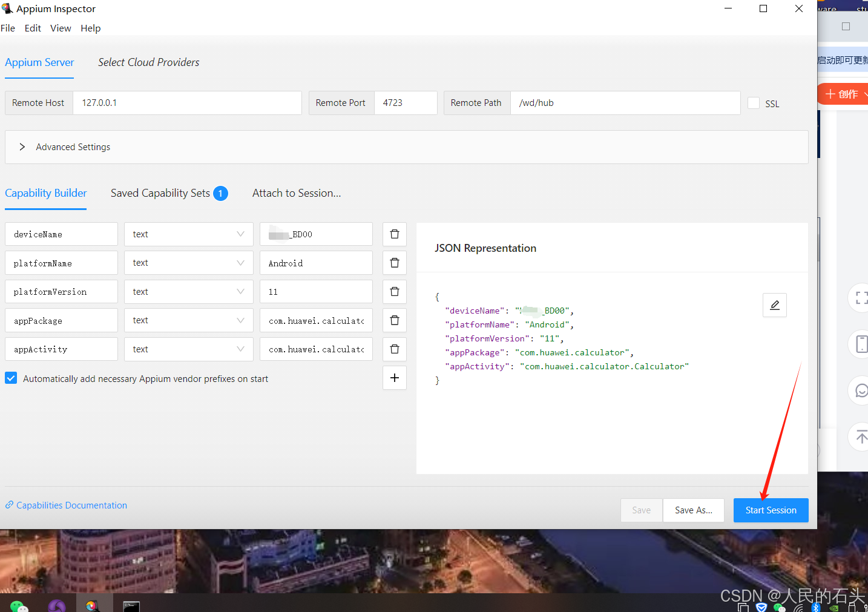Click fullscreen icon in browser window

[x=861, y=298]
